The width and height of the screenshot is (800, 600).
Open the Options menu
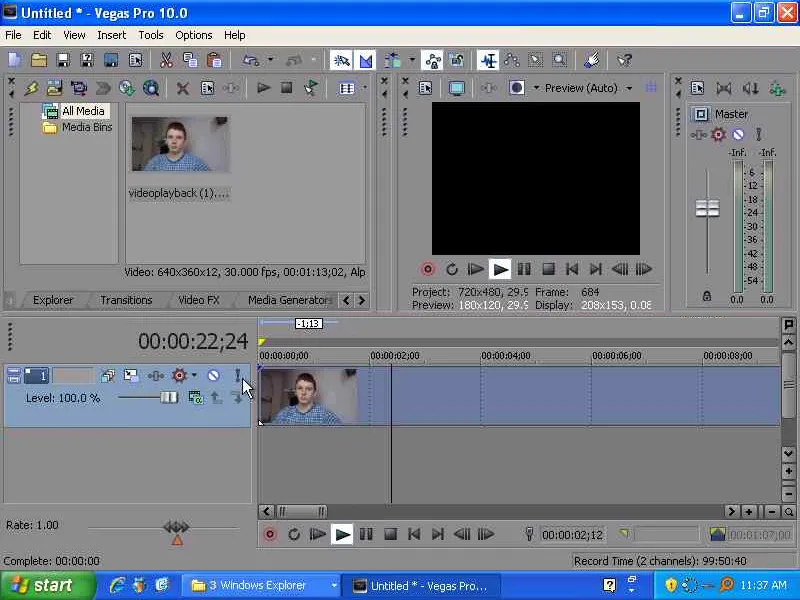coord(193,35)
